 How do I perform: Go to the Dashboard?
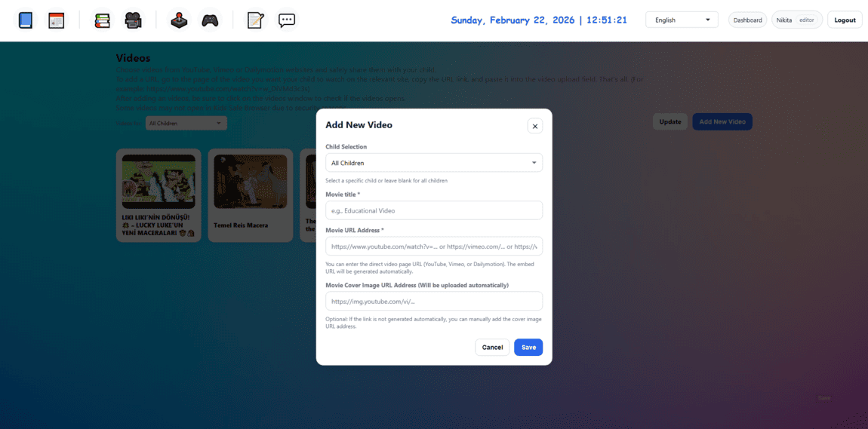coord(747,20)
